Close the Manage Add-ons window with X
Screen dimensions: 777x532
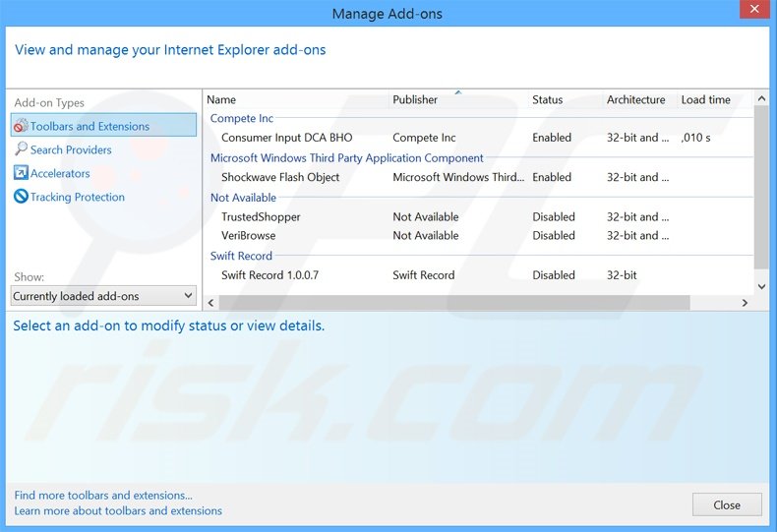click(x=755, y=13)
